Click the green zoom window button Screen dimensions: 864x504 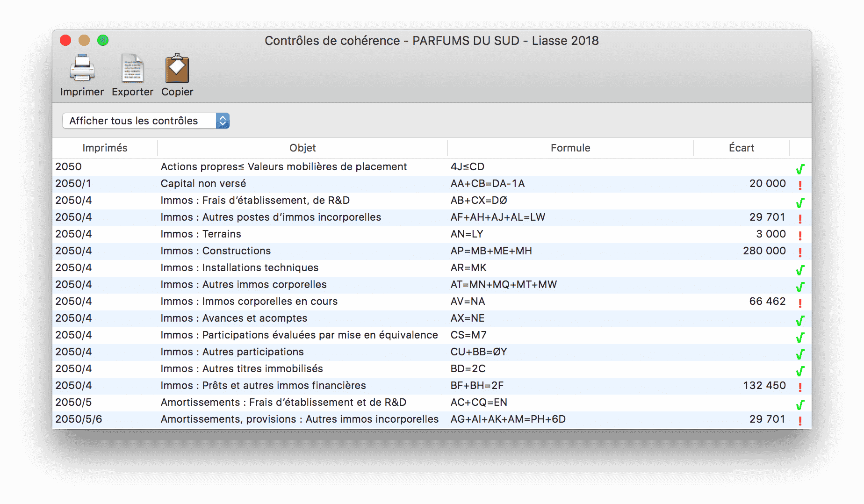pyautogui.click(x=103, y=40)
